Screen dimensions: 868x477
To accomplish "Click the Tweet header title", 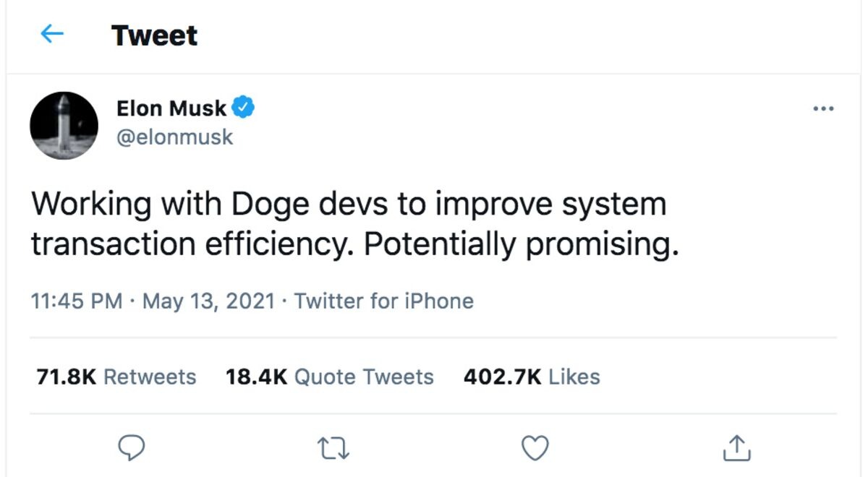I will coord(154,35).
